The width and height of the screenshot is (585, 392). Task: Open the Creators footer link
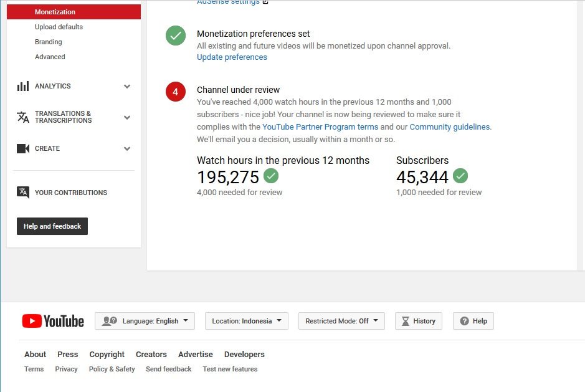[x=151, y=354]
